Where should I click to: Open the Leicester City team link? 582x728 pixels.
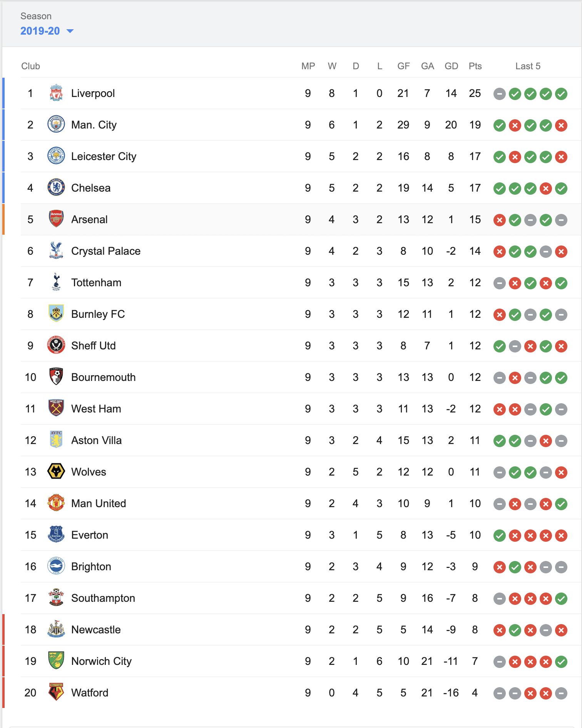pos(104,156)
